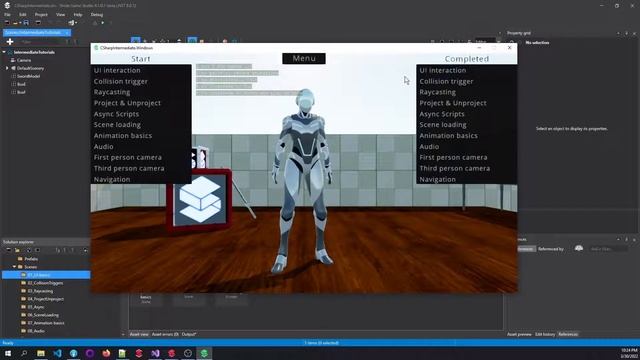Open completed Async Scripts tutorial
This screenshot has height=360, width=640.
point(442,114)
